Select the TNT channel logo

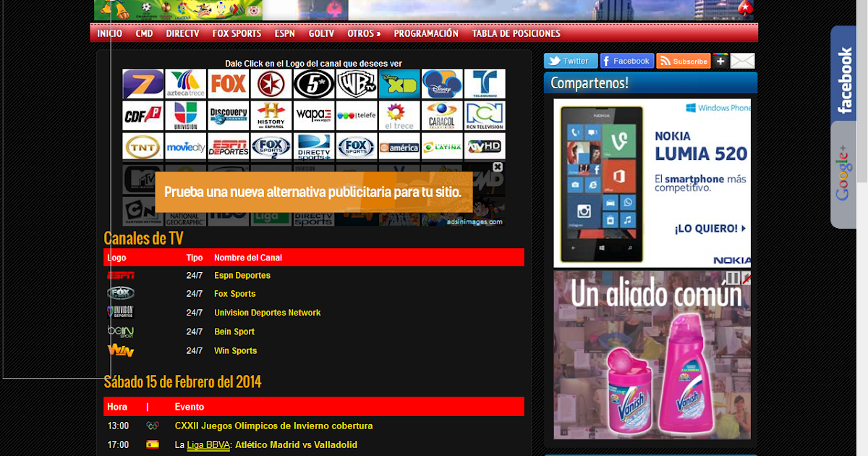pyautogui.click(x=143, y=147)
